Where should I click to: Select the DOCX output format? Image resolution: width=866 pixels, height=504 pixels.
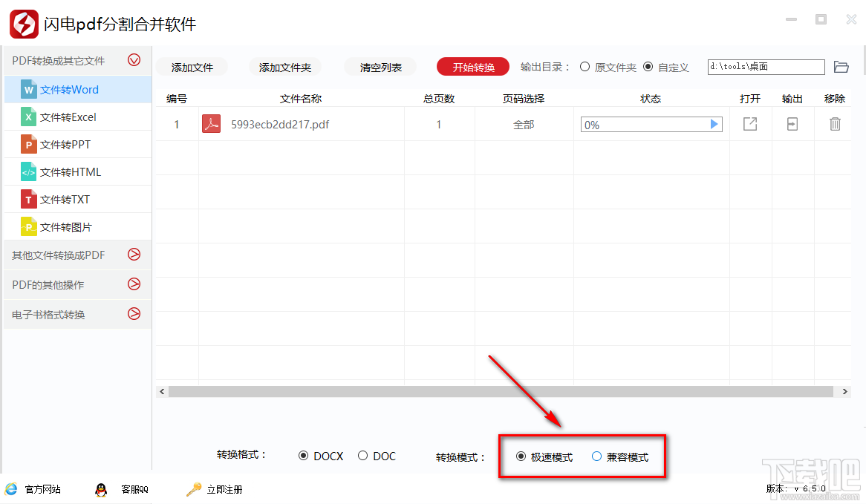coord(305,456)
